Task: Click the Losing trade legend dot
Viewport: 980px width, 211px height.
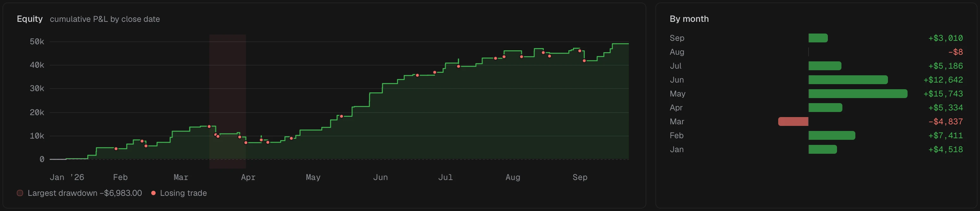Action: [153, 193]
